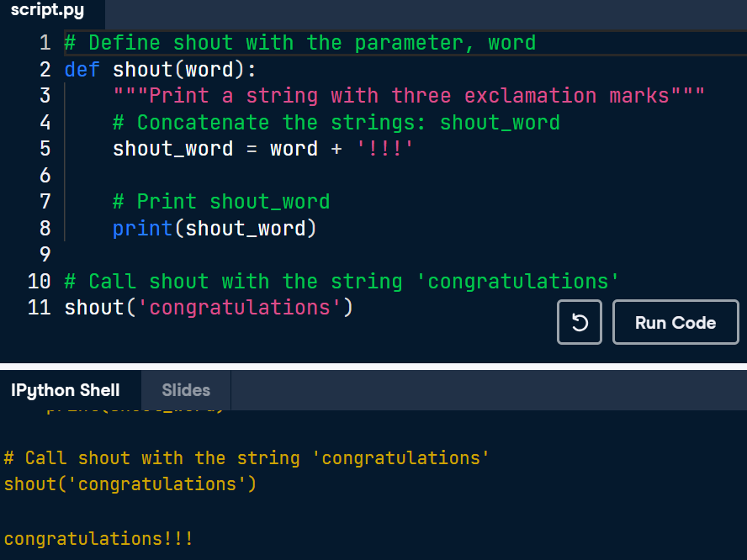Click the Run Code button

point(675,322)
